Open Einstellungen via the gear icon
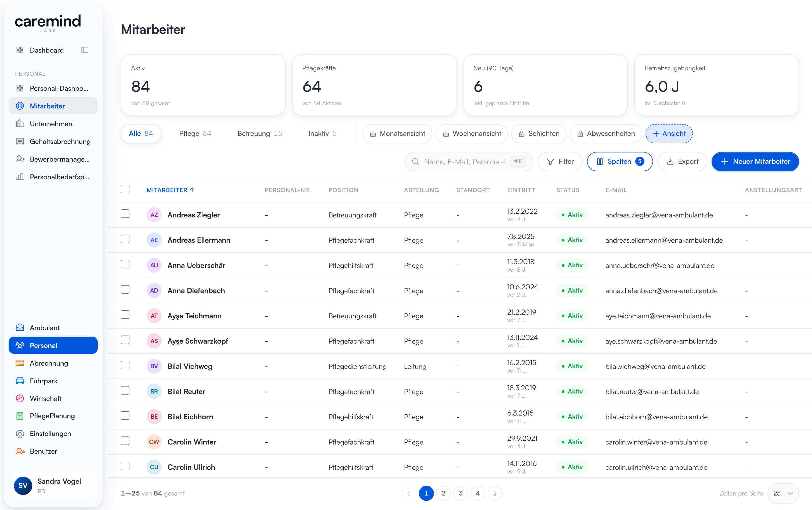 (20, 433)
